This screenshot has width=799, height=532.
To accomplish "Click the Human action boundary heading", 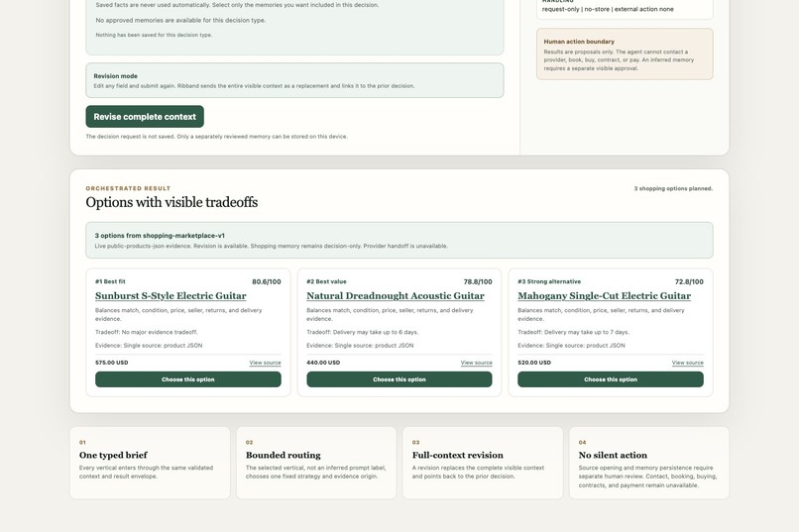I will point(579,42).
